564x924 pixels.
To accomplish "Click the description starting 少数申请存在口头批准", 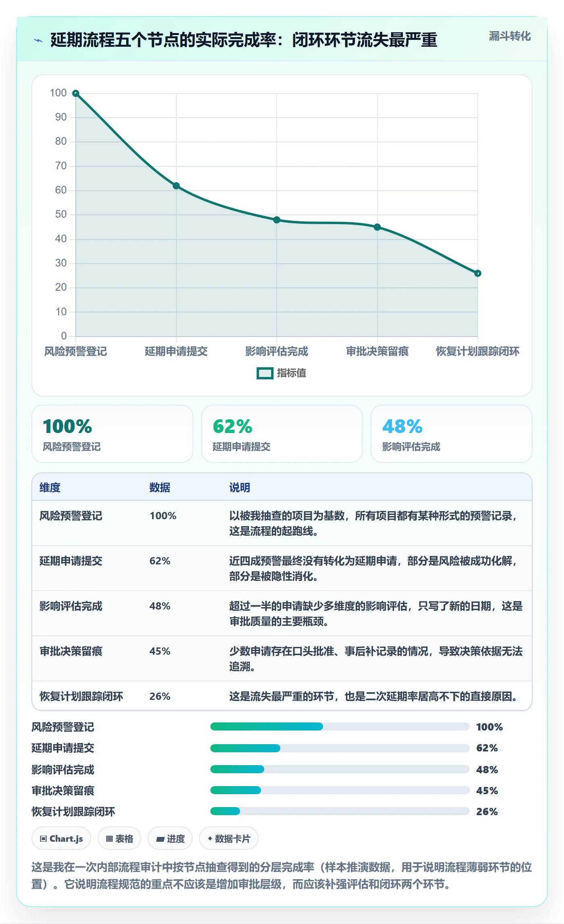I will [x=376, y=659].
